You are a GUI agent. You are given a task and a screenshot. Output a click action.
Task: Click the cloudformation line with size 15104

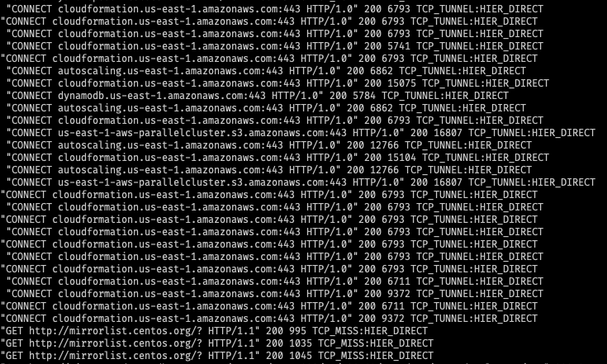(x=277, y=158)
